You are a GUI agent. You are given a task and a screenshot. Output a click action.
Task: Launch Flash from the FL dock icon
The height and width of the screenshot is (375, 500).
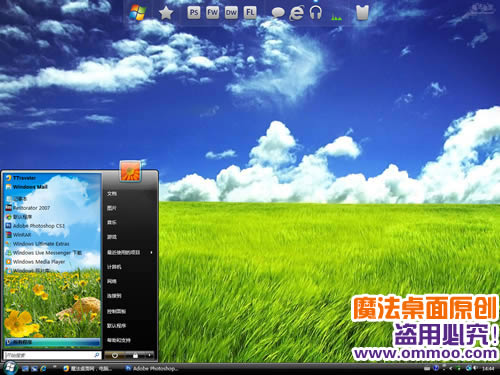pyautogui.click(x=250, y=13)
